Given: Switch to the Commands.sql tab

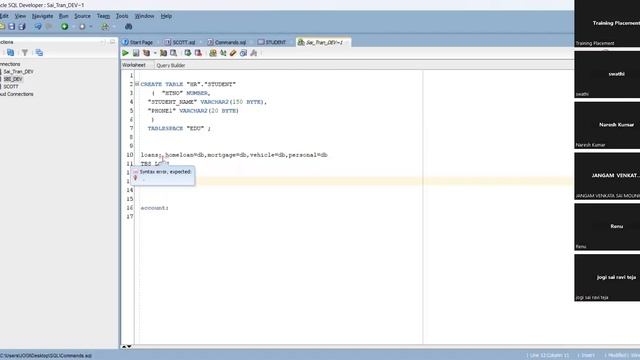Looking at the screenshot, I should tap(227, 42).
